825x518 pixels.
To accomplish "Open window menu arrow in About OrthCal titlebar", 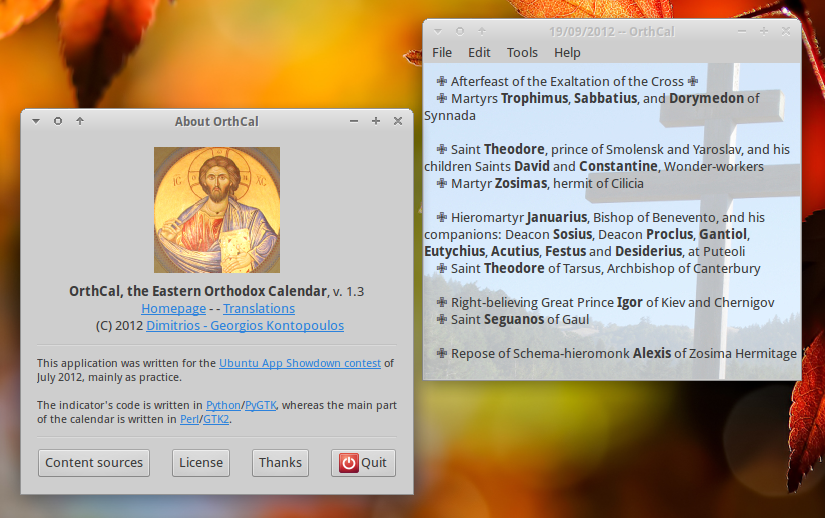I will coord(36,121).
